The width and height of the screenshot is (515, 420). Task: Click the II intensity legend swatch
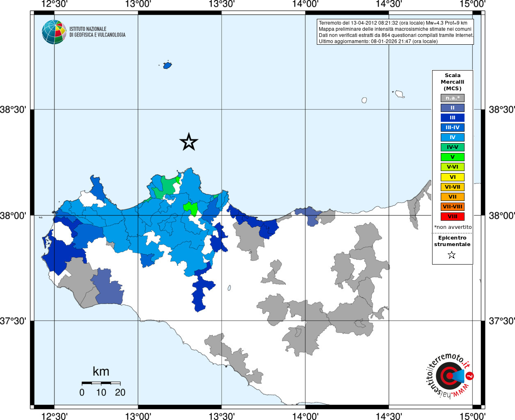coord(453,108)
